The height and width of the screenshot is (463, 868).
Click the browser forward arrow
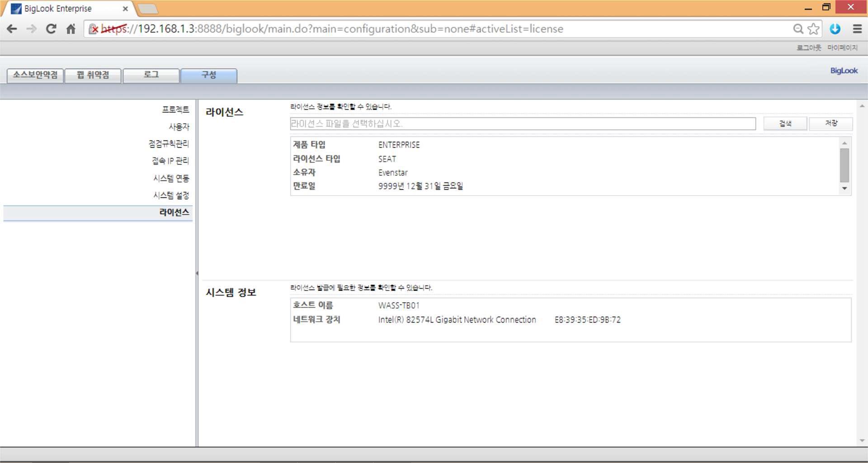31,29
